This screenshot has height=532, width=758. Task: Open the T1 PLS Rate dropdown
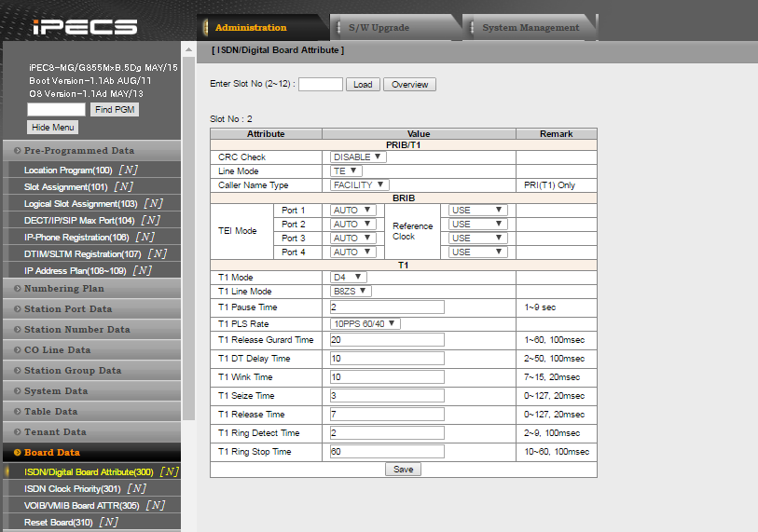(365, 323)
